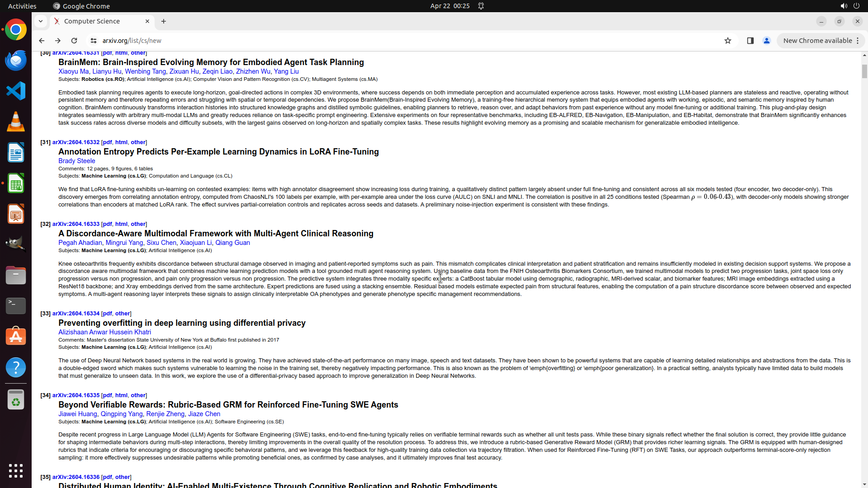Click author link Brady Steele
868x488 pixels.
click(x=76, y=161)
